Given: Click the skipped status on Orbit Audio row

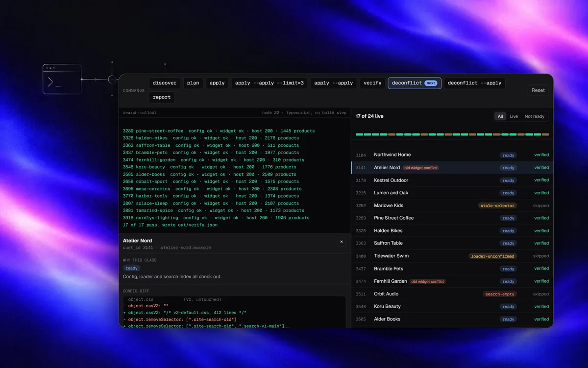Looking at the screenshot, I should pos(541,294).
